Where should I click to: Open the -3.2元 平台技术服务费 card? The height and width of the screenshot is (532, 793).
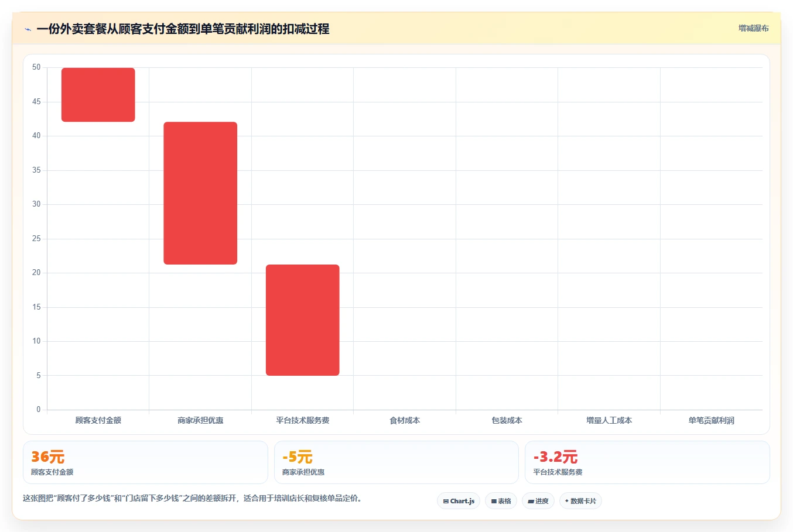coord(647,462)
